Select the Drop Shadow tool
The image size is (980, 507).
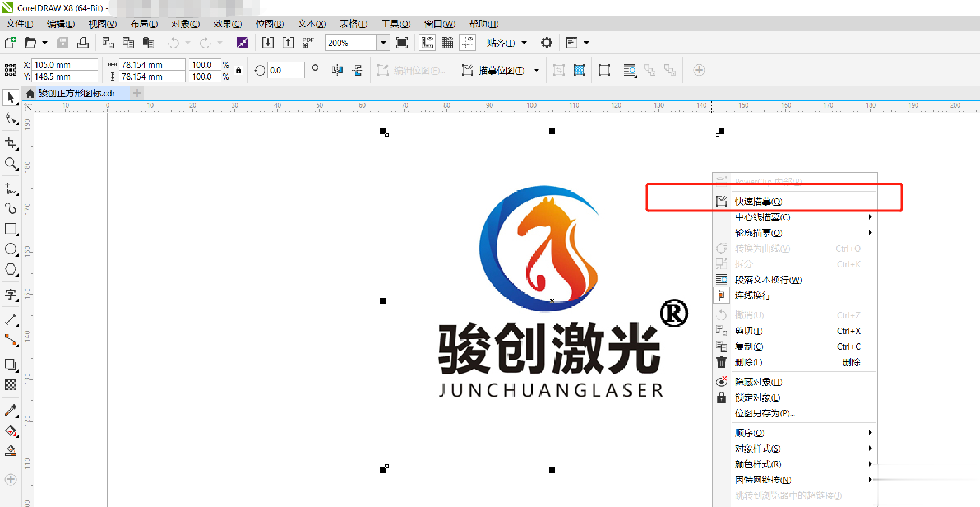pyautogui.click(x=11, y=365)
